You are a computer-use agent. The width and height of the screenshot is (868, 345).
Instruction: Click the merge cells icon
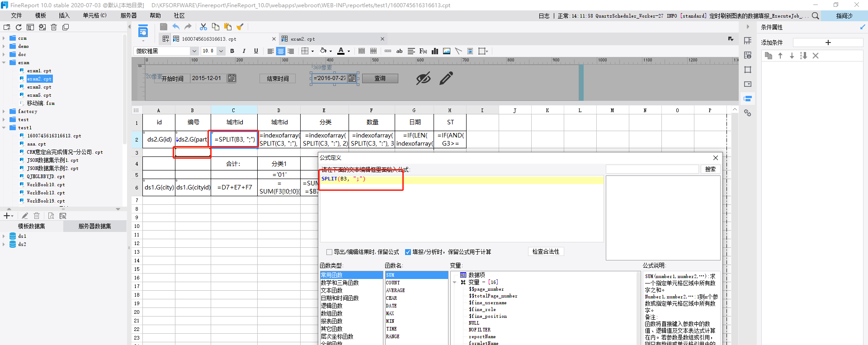click(362, 51)
